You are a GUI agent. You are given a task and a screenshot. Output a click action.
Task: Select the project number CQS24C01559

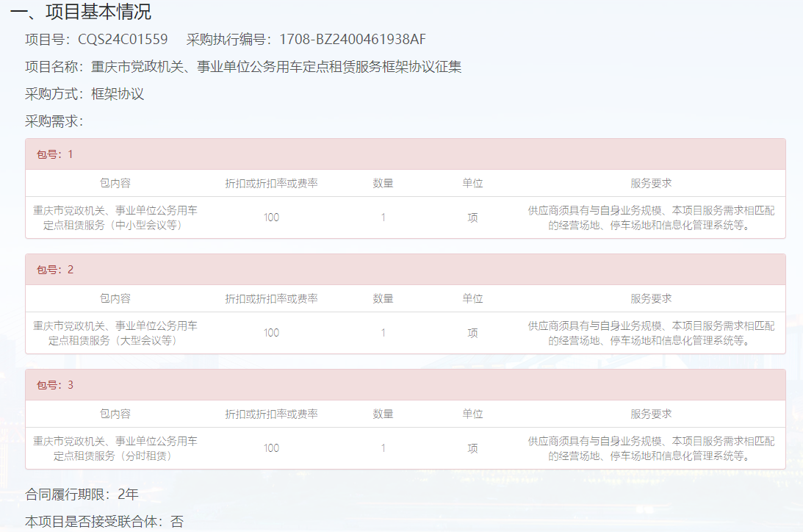point(123,40)
